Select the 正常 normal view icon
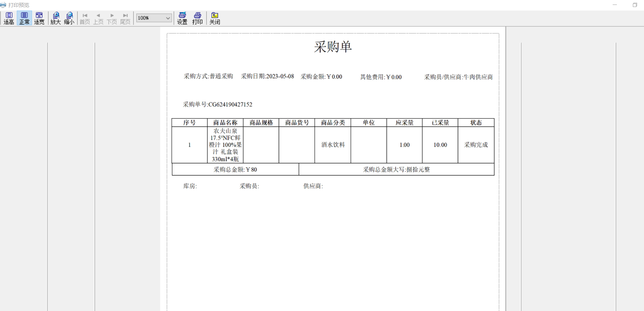Image resolution: width=644 pixels, height=311 pixels. click(x=24, y=18)
